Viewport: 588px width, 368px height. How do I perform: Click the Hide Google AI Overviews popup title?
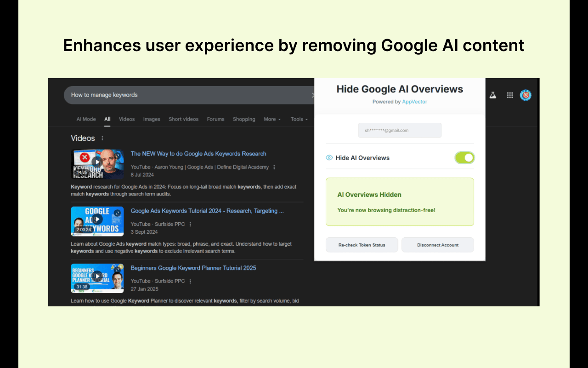(400, 89)
